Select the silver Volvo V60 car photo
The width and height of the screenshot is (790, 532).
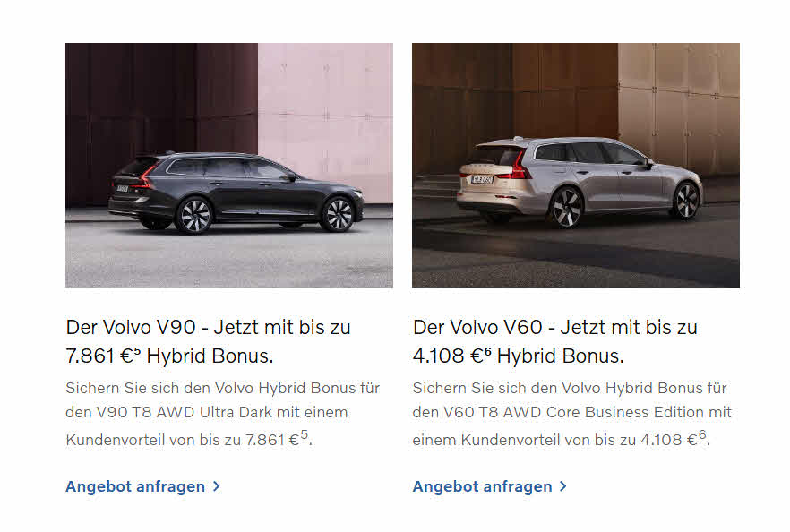[x=576, y=165]
